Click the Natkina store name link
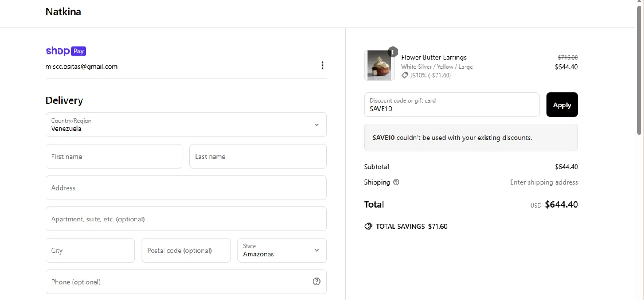 click(63, 12)
